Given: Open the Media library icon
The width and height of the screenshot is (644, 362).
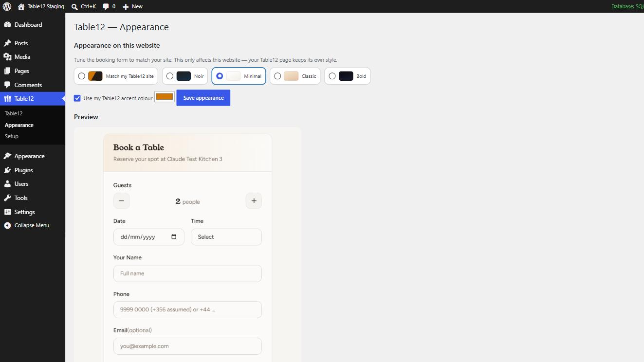Looking at the screenshot, I should pyautogui.click(x=7, y=57).
